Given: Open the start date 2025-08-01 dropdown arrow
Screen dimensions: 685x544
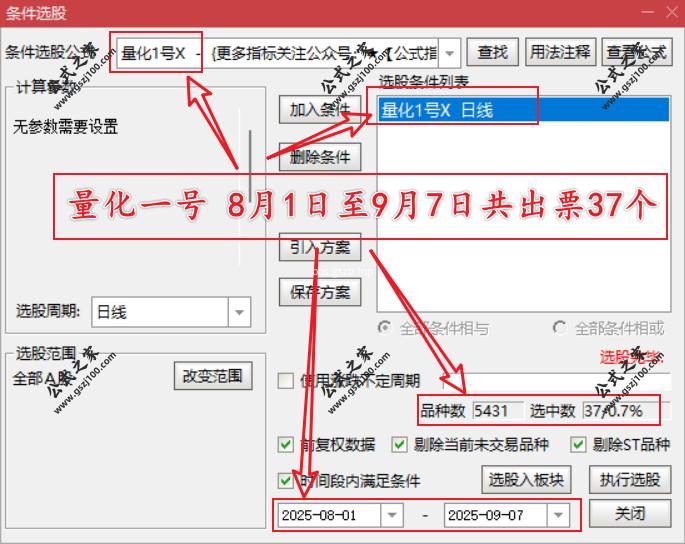Looking at the screenshot, I should [x=392, y=515].
